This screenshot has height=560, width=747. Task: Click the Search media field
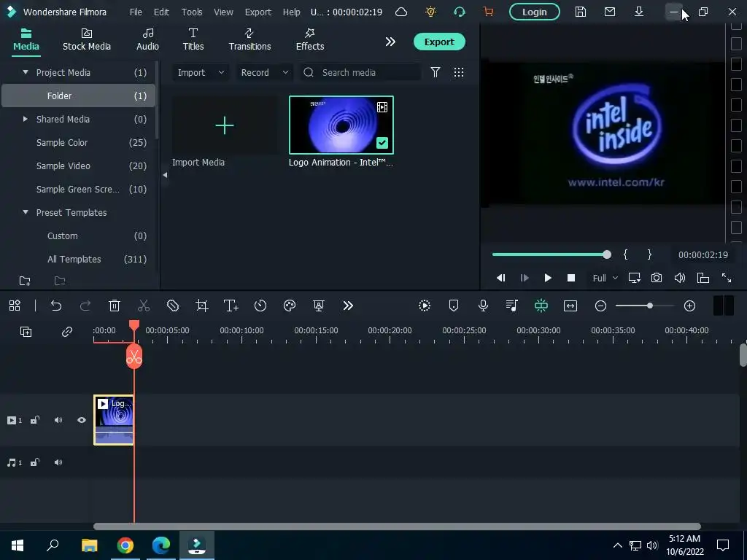click(360, 72)
